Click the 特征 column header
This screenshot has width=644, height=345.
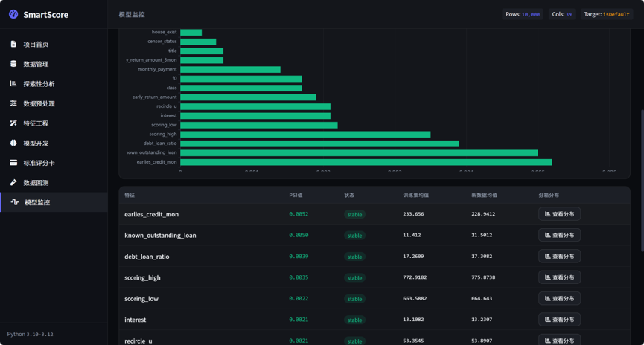pos(130,196)
